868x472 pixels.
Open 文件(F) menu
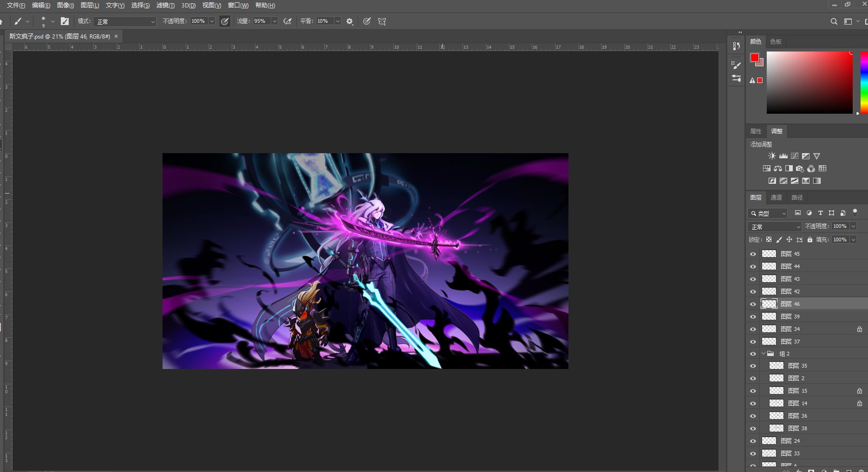point(16,6)
